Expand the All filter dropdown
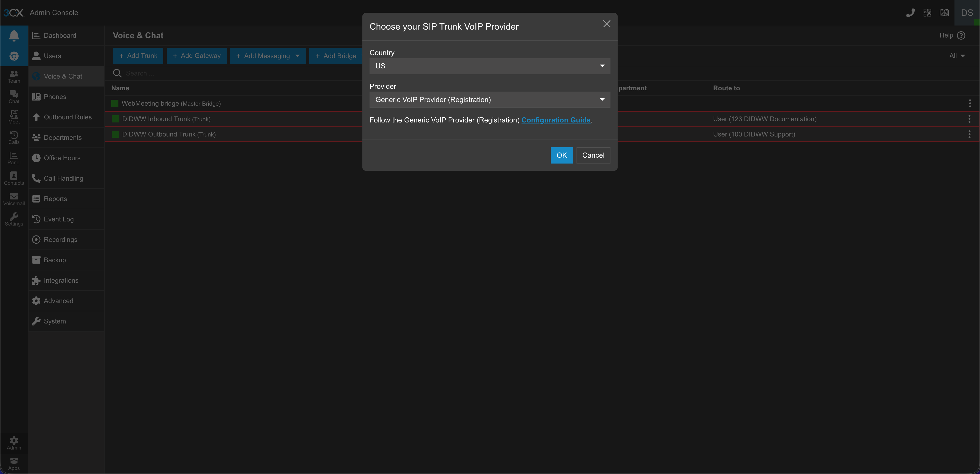The image size is (980, 474). tap(957, 56)
